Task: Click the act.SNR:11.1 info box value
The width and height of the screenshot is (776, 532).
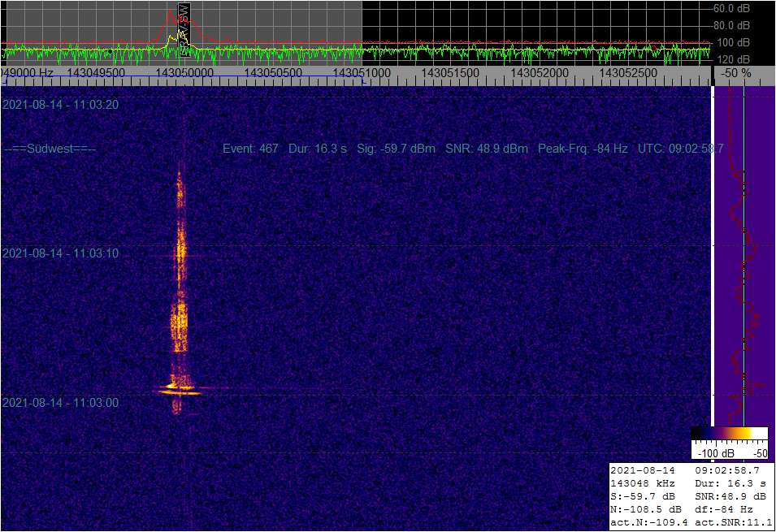Action: (x=734, y=521)
